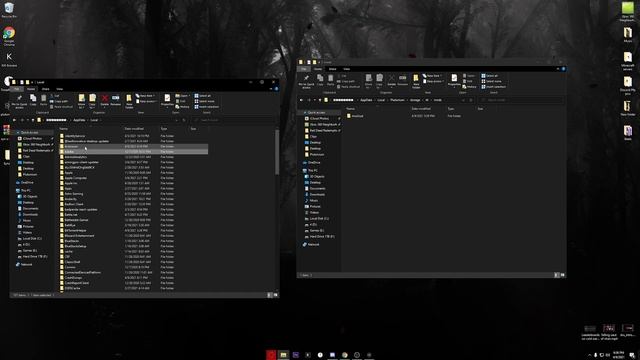Screen dimensions: 640x360
Task: Open Local Disk (C:) in right window sidebar
Action: 319,218
